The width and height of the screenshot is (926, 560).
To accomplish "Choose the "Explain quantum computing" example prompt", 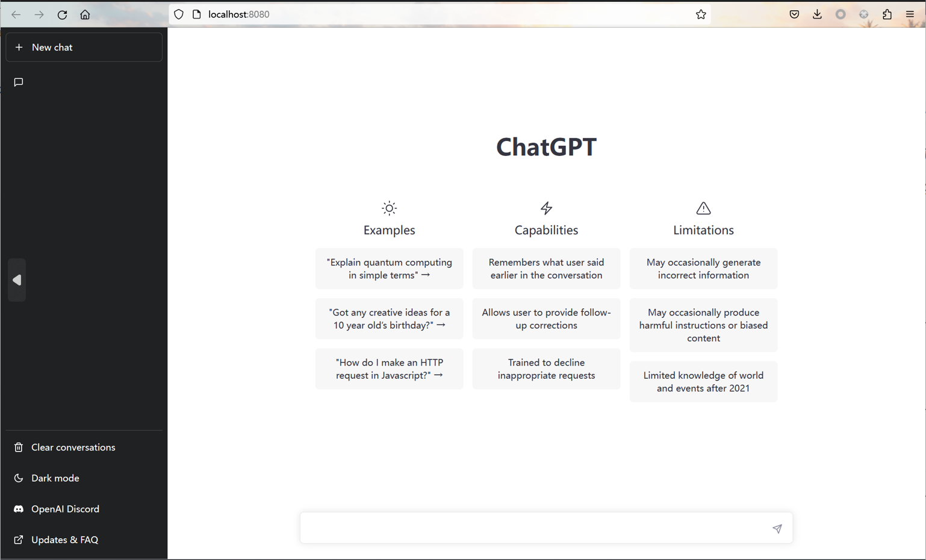I will click(x=389, y=269).
